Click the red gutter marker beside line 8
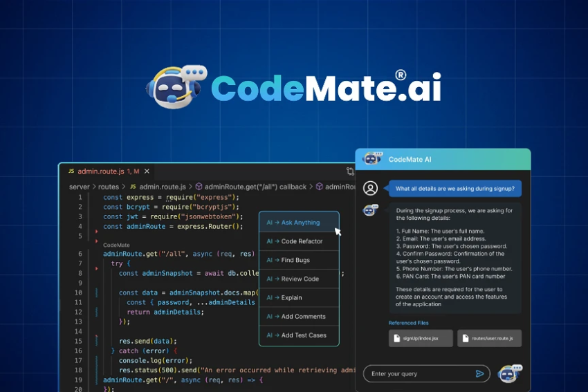The height and width of the screenshot is (392, 588). tap(96, 269)
